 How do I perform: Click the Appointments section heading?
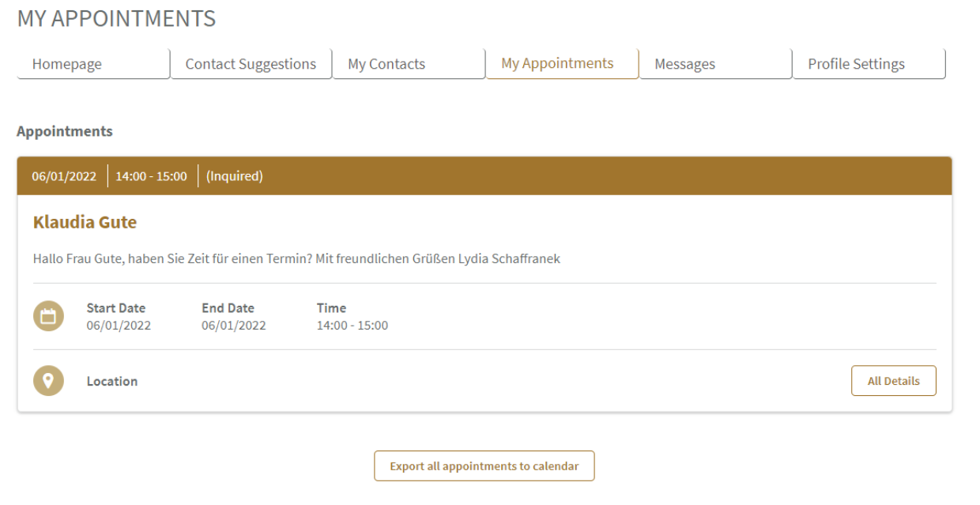(x=65, y=131)
